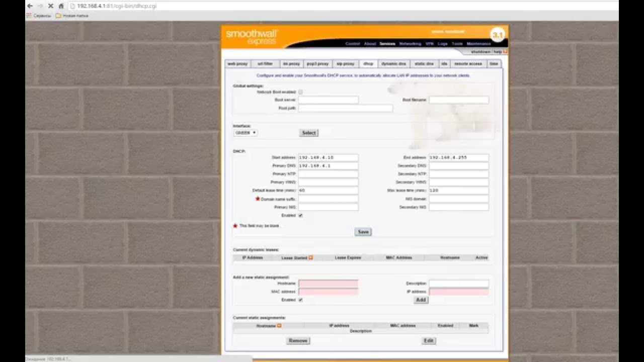Click the orange help icon beside help link

[x=505, y=52]
